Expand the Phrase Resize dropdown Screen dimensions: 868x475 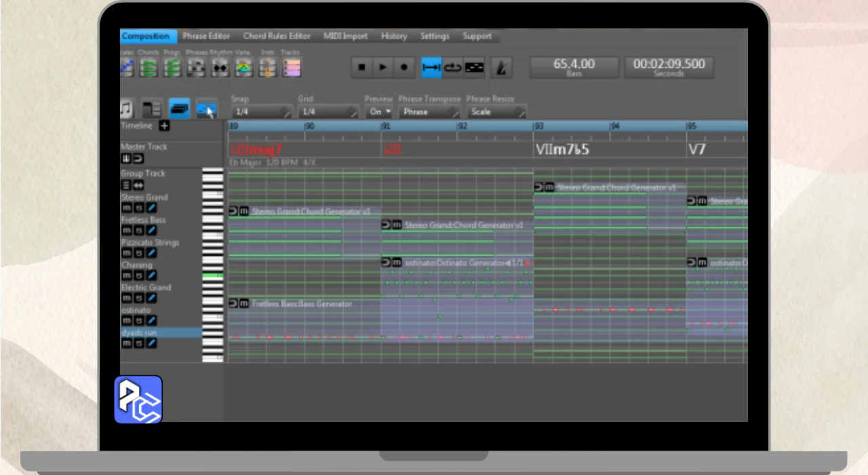pyautogui.click(x=496, y=112)
